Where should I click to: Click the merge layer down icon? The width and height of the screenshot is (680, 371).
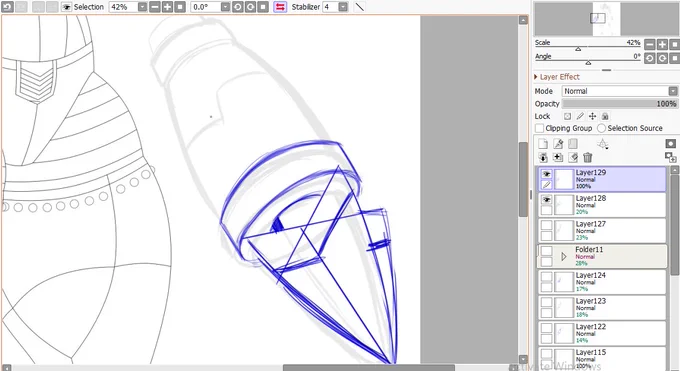pyautogui.click(x=558, y=157)
